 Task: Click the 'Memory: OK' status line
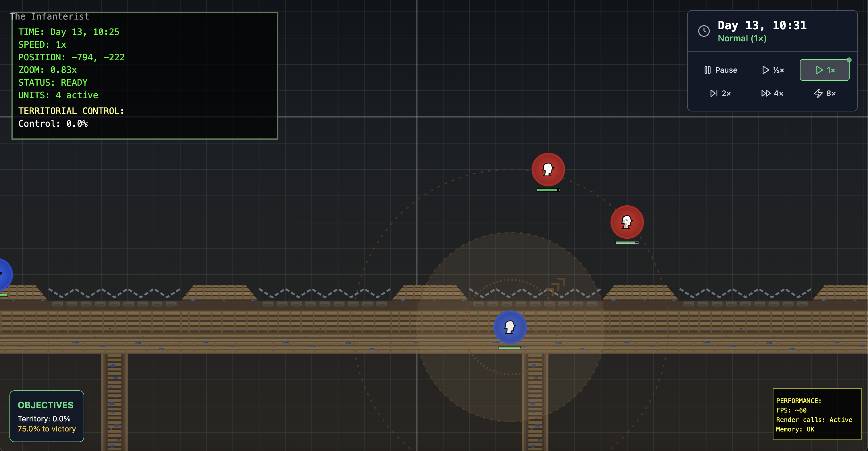click(795, 429)
